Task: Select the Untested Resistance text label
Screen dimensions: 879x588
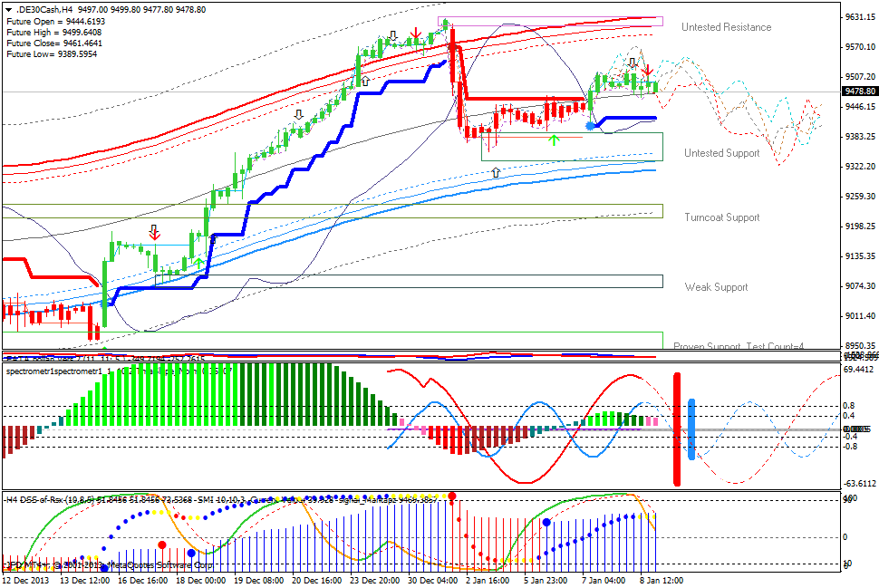Action: coord(725,27)
